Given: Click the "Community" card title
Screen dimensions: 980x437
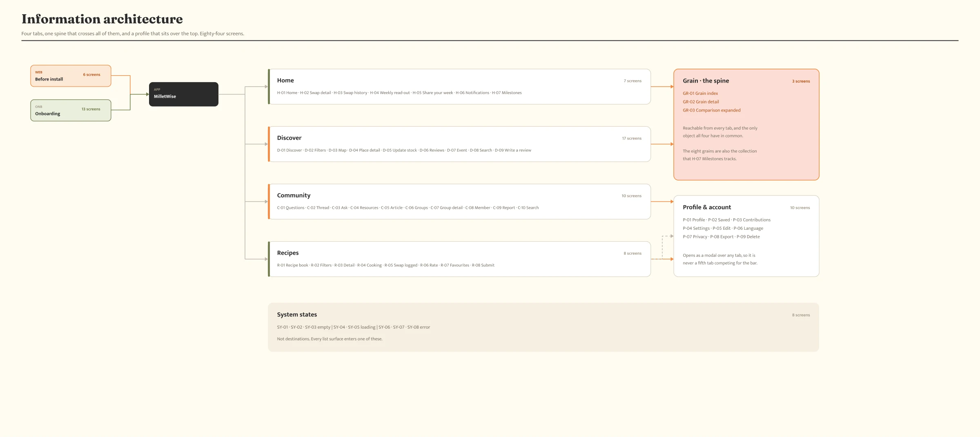Looking at the screenshot, I should pyautogui.click(x=294, y=195).
